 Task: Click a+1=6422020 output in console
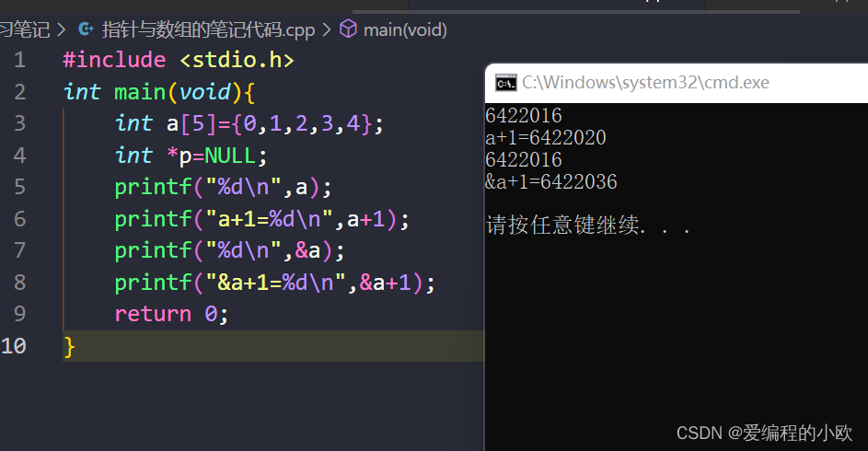point(546,138)
